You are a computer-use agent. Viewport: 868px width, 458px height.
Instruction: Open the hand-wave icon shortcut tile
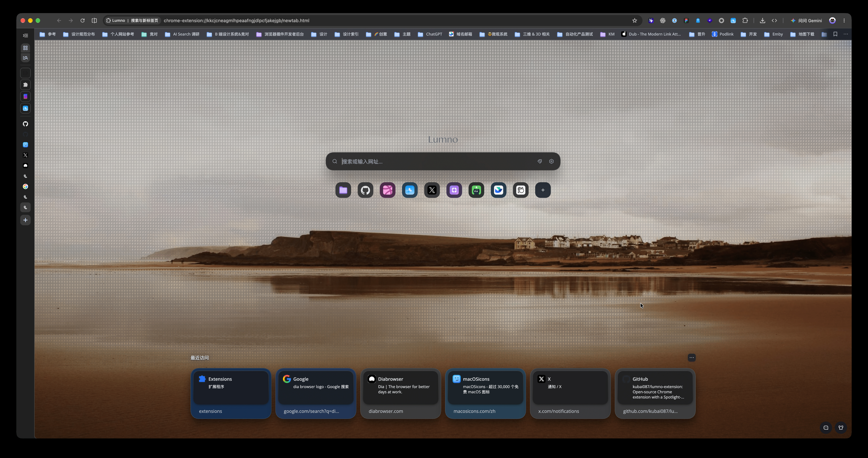click(x=521, y=190)
